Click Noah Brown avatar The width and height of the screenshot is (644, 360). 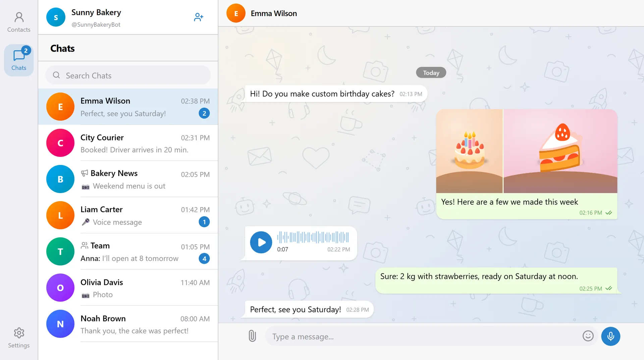(x=60, y=324)
